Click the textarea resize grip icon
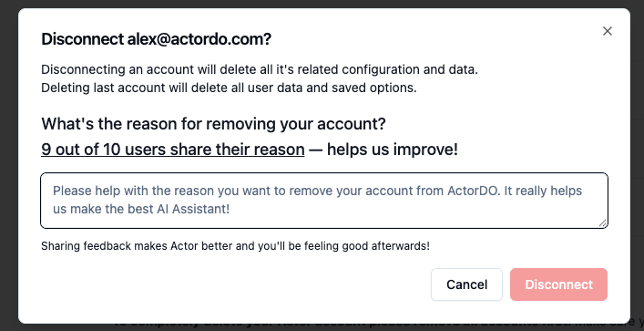Image resolution: width=644 pixels, height=331 pixels. pos(602,222)
